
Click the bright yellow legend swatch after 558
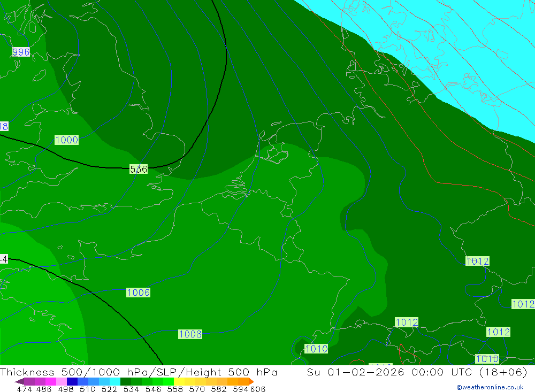coord(179,381)
